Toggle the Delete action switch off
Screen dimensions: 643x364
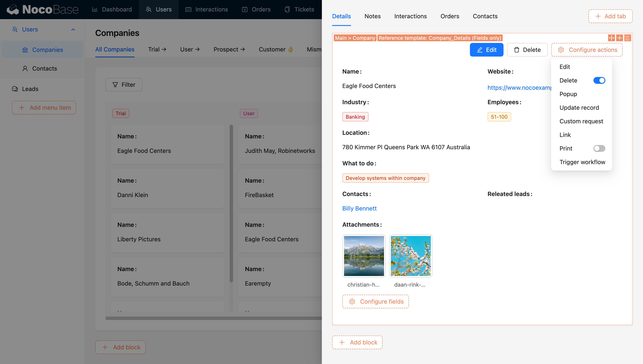(x=599, y=81)
